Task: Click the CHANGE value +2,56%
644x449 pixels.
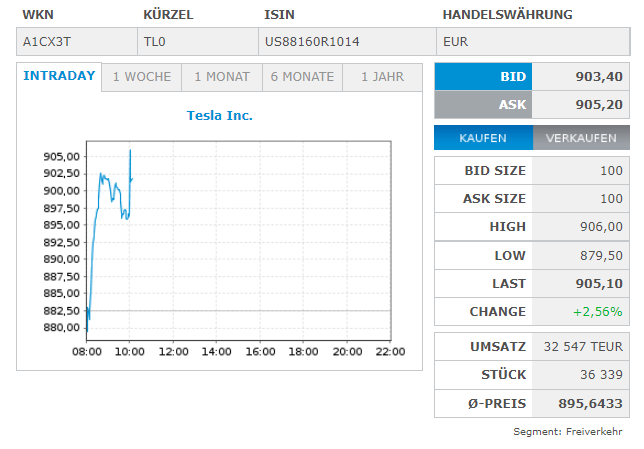Action: 598,311
